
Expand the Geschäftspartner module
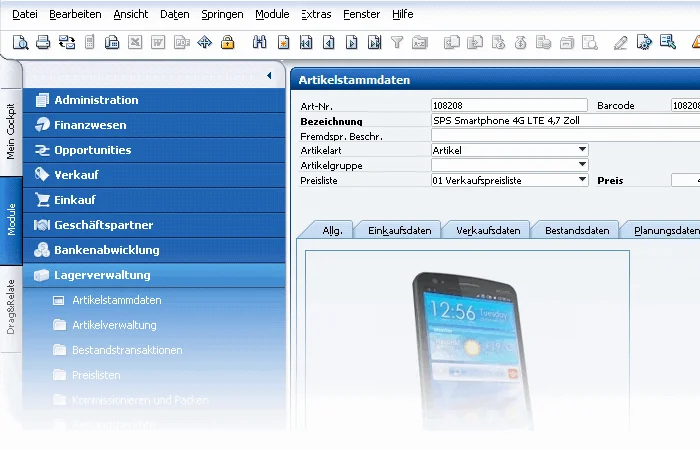point(154,225)
